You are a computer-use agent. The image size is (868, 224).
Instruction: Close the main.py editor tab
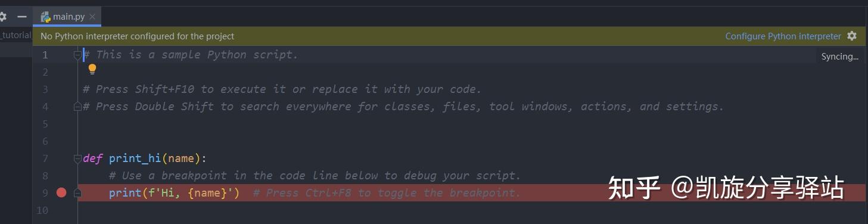coord(92,17)
